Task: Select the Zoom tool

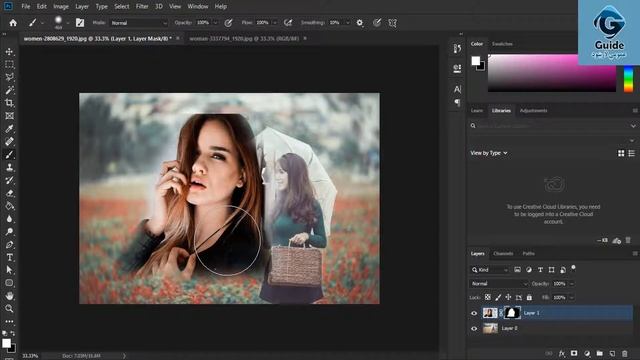Action: tap(9, 309)
